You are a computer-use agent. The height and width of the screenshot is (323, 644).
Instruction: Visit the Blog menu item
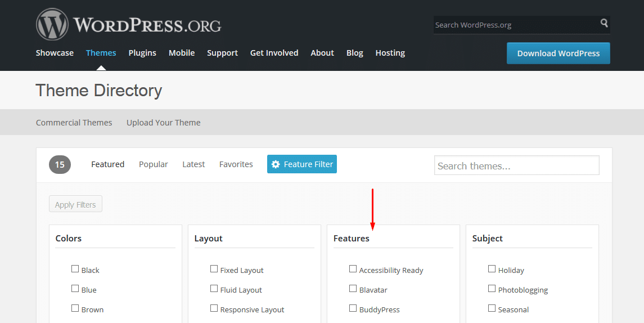(355, 53)
